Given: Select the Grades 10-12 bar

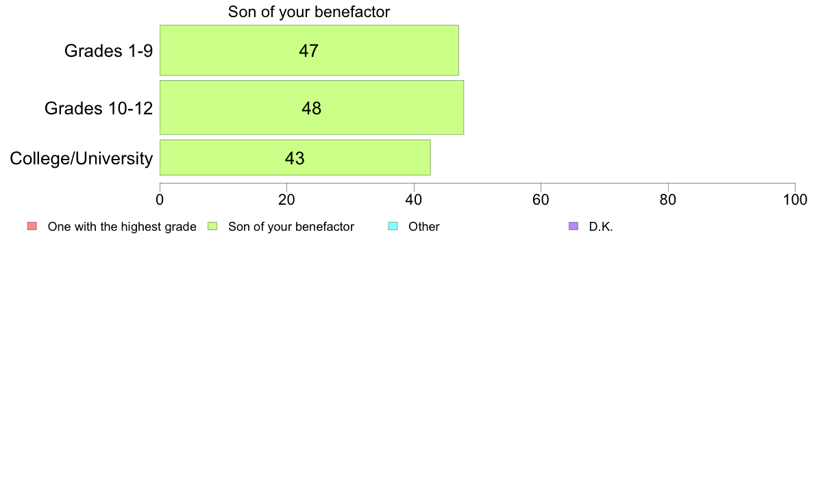Looking at the screenshot, I should [312, 108].
